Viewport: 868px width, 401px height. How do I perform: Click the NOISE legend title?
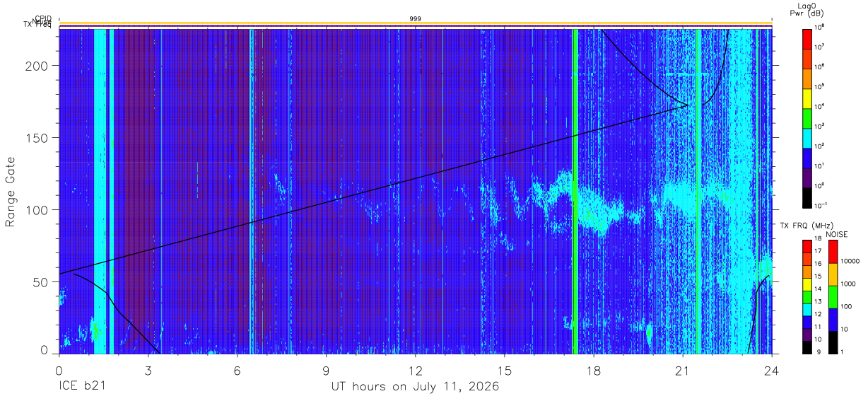(x=838, y=233)
